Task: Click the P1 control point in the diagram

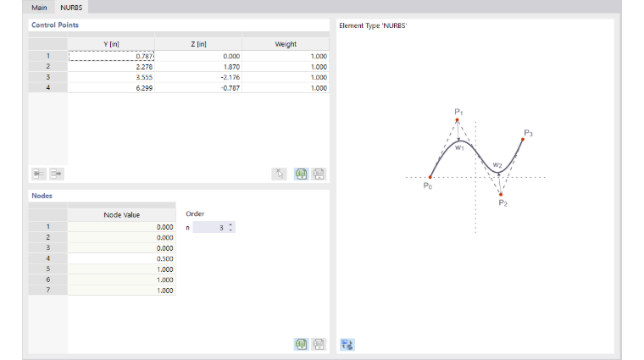Action: (x=457, y=120)
